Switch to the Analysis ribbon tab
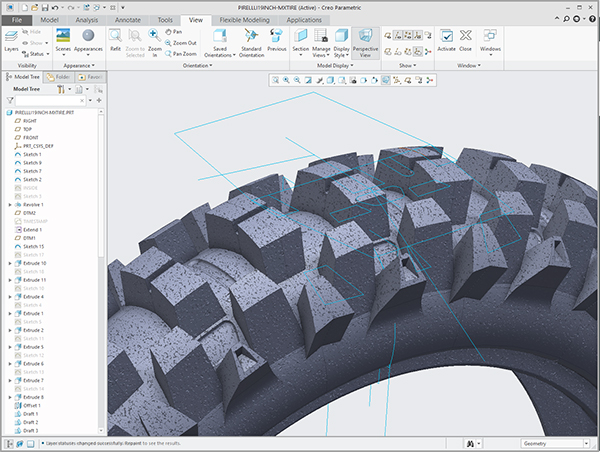600x452 pixels. 86,20
